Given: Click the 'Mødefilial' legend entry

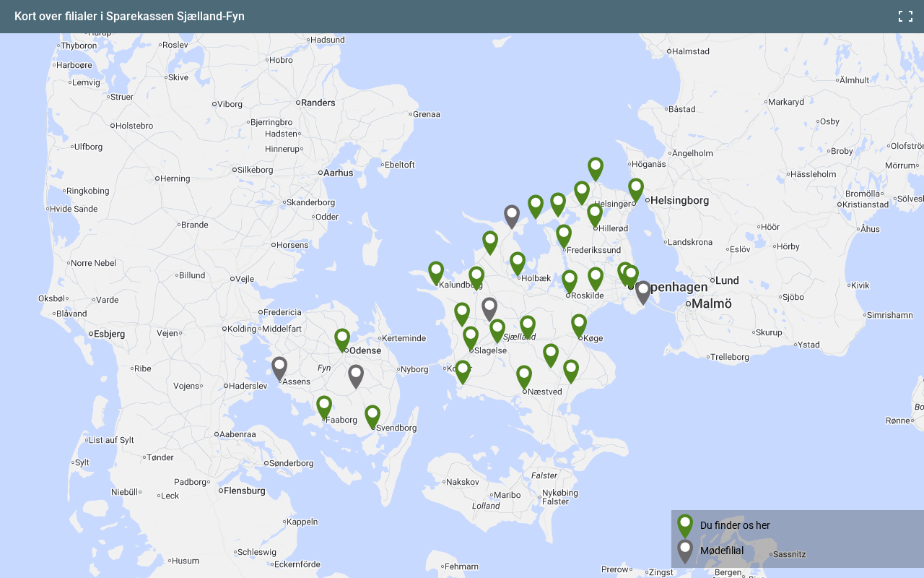Looking at the screenshot, I should click(x=721, y=551).
